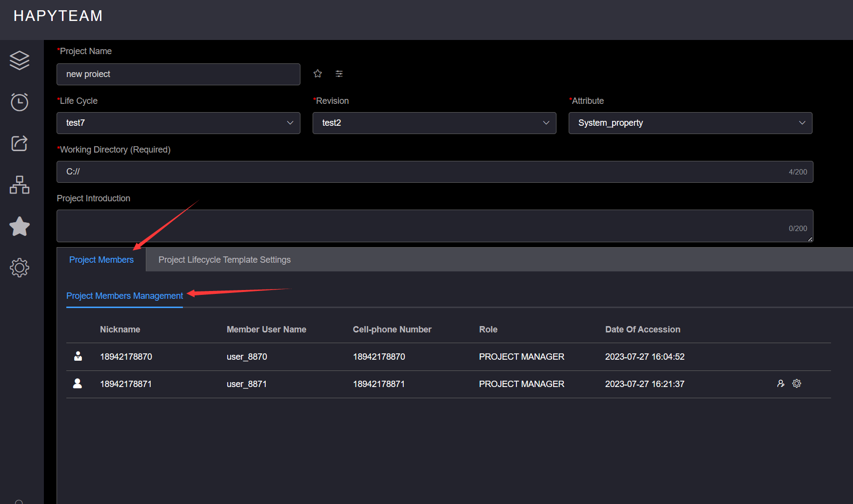Open the Attribute dropdown System_property
Image resolution: width=853 pixels, height=504 pixels.
(x=691, y=123)
